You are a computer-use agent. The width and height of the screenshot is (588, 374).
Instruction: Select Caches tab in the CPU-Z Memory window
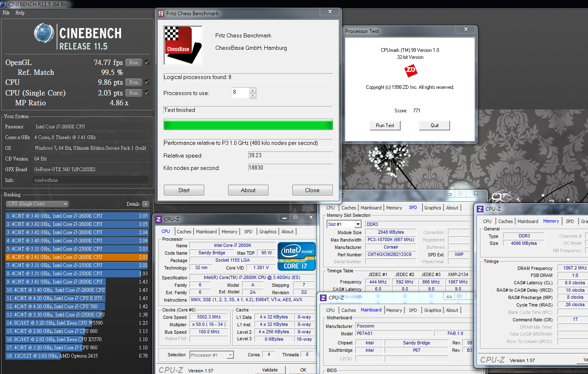coord(506,221)
